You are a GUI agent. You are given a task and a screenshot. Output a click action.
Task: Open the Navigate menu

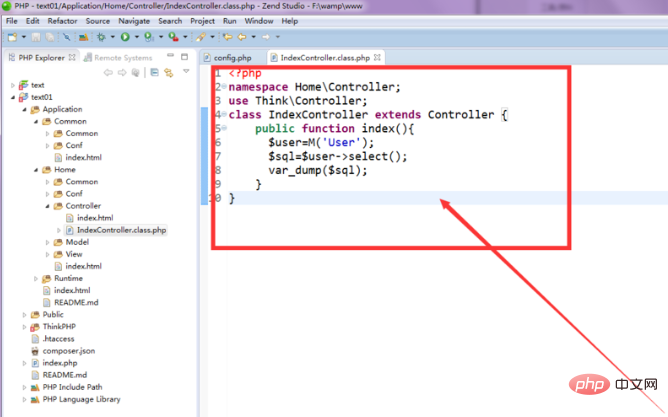[133, 20]
